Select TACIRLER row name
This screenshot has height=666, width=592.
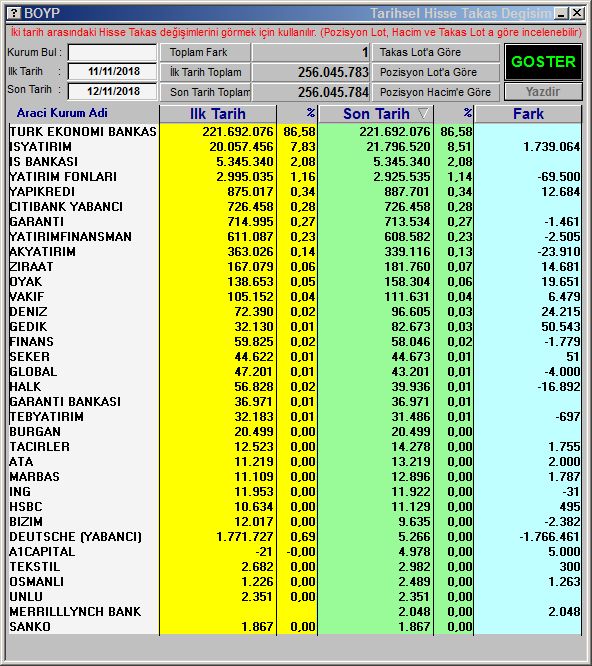pyautogui.click(x=39, y=447)
